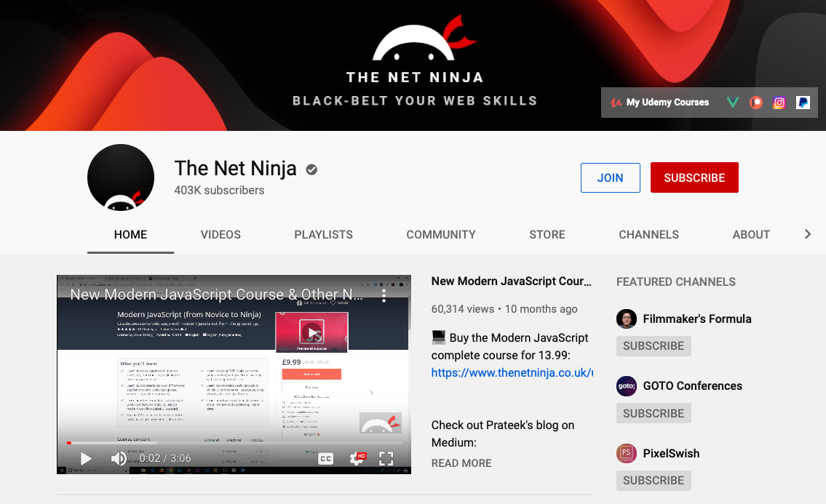Open the Vue icon link in banner
The image size is (826, 504).
click(732, 102)
